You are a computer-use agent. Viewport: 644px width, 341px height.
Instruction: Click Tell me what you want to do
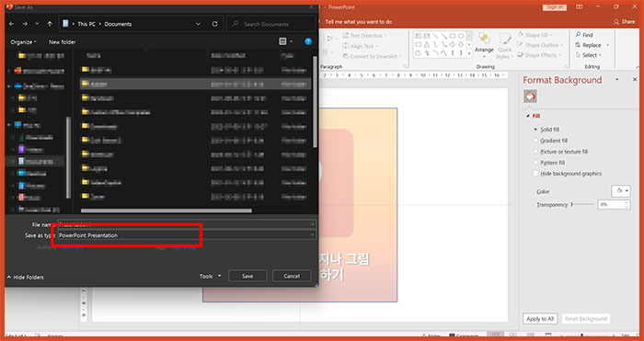pyautogui.click(x=359, y=22)
